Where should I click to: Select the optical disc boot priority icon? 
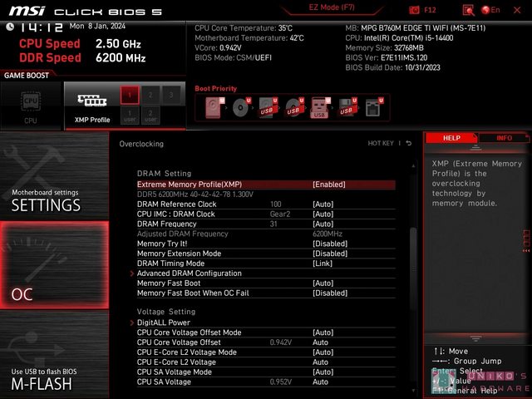coord(241,107)
